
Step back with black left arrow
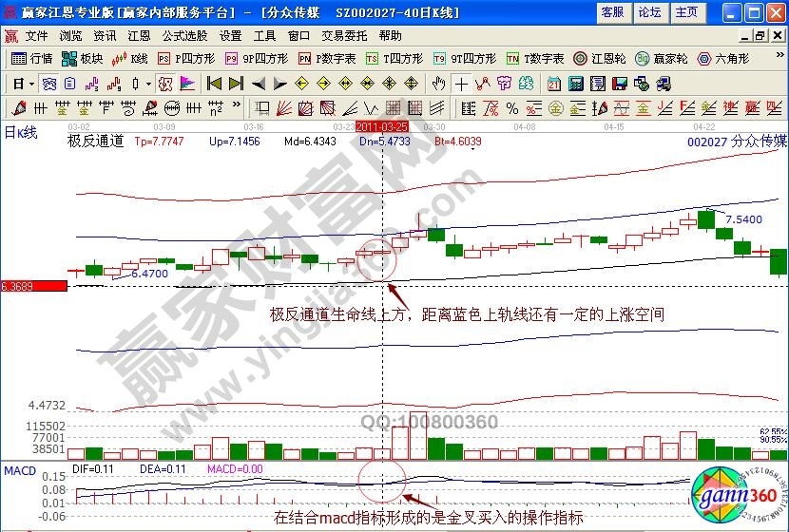pyautogui.click(x=259, y=84)
